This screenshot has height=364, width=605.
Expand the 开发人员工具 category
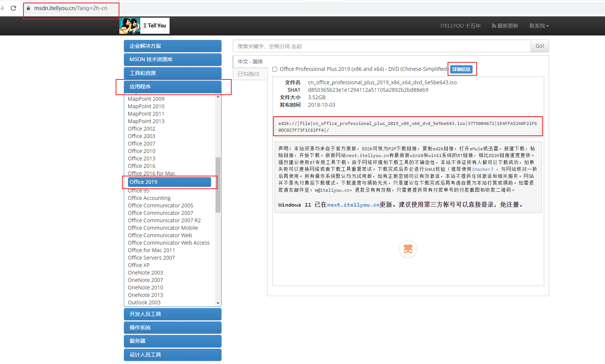coord(173,314)
